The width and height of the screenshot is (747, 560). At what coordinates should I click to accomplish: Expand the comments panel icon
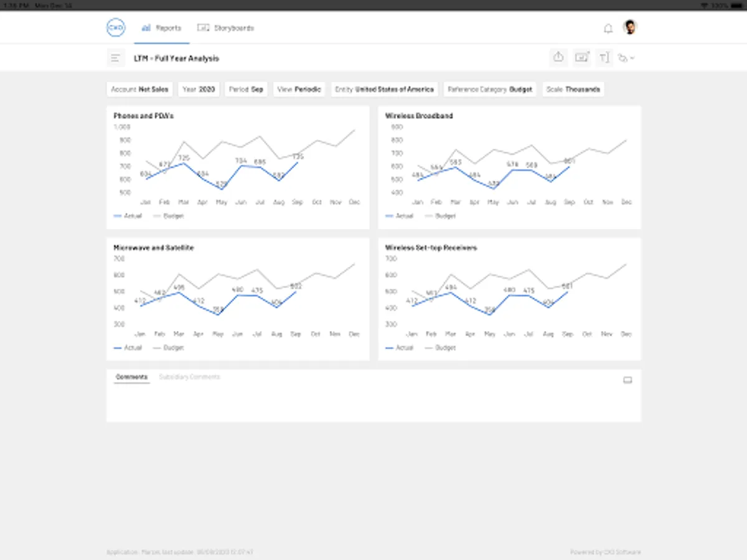627,380
